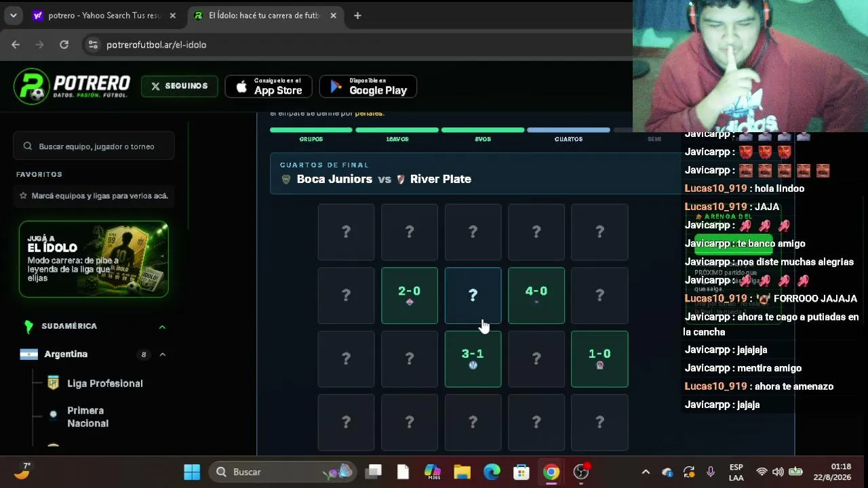The width and height of the screenshot is (868, 488).
Task: Select the revealed 2-0 score card
Action: click(x=410, y=296)
